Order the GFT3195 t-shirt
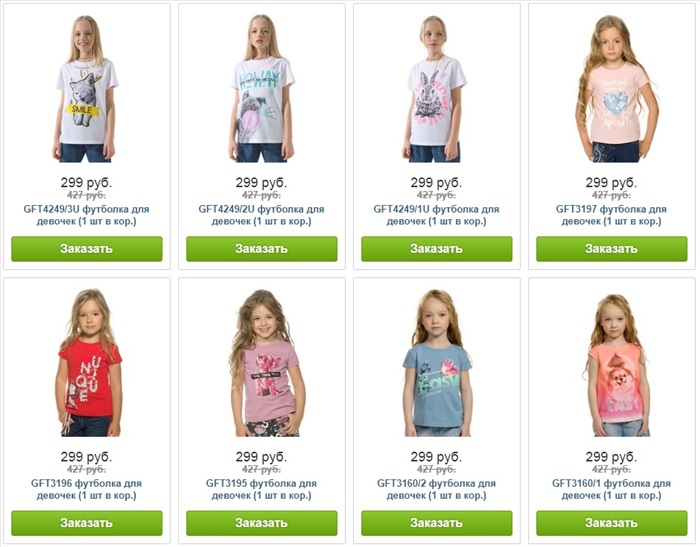Viewport: 700px width, 547px height. (262, 523)
